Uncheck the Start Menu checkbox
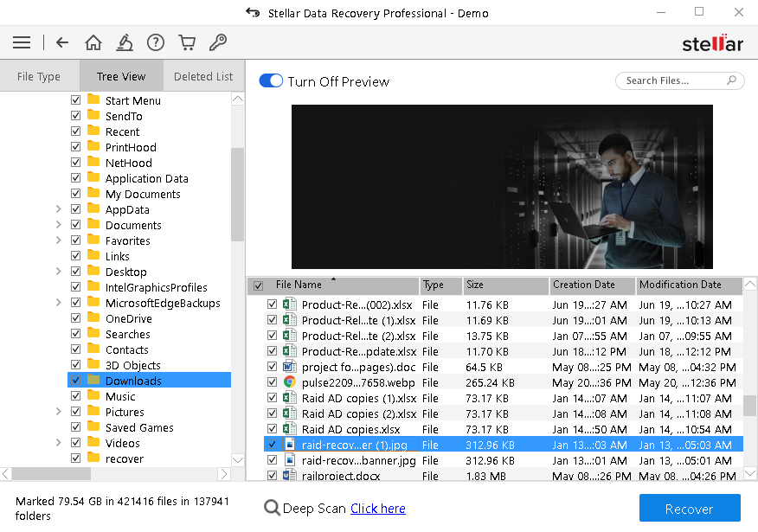758x532 pixels. click(x=75, y=100)
